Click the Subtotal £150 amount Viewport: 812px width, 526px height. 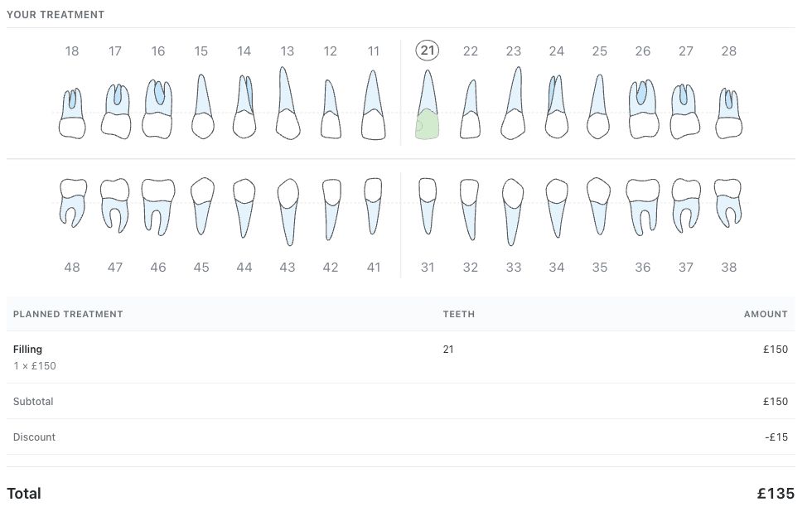[776, 402]
